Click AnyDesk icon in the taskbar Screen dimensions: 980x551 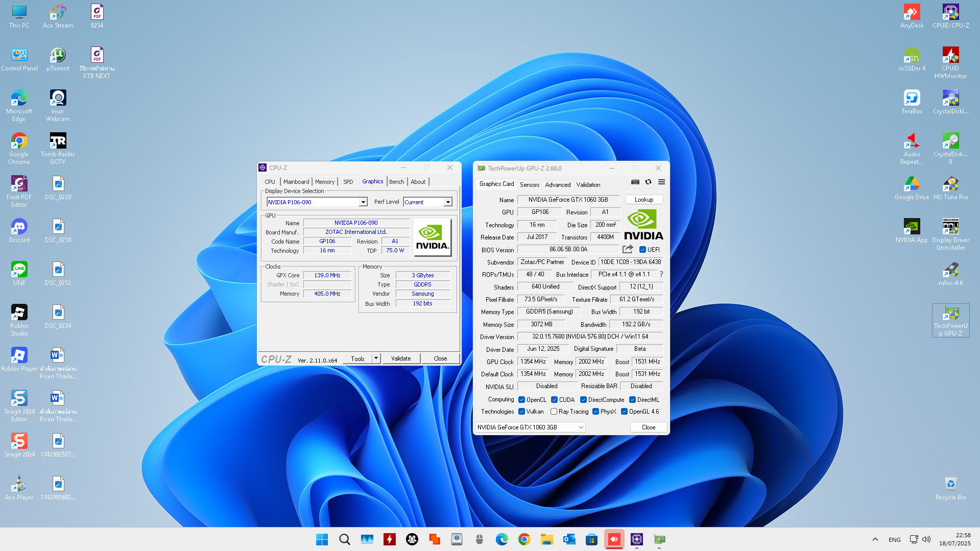click(x=614, y=539)
